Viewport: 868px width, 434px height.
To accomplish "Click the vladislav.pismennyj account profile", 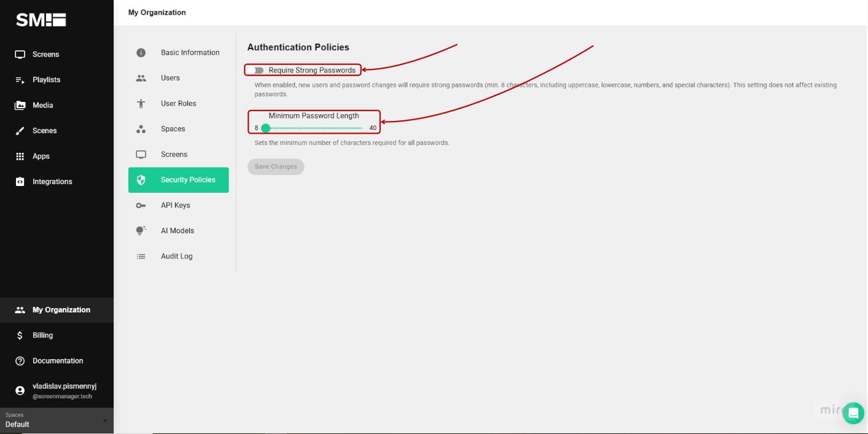I will [64, 390].
